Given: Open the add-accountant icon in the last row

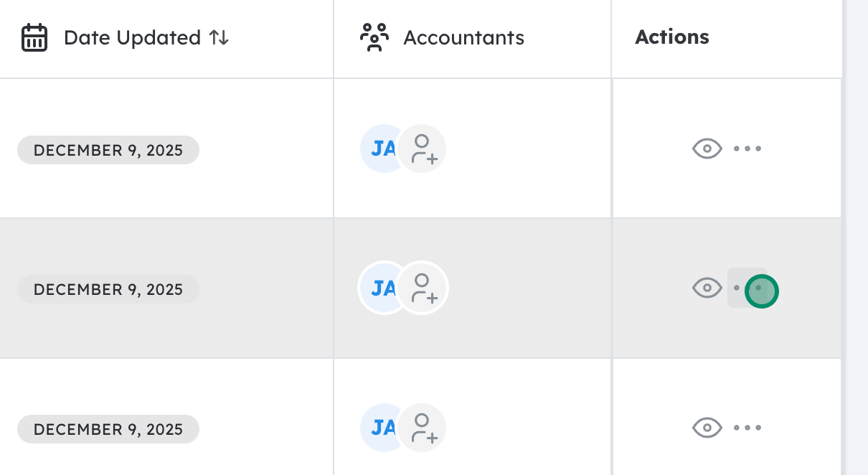Looking at the screenshot, I should [422, 427].
